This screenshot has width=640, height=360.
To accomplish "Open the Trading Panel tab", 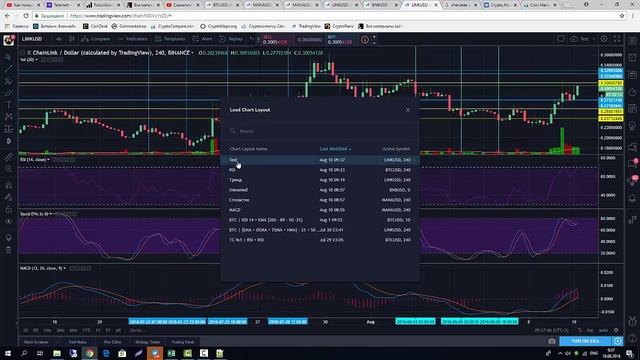I will coord(182,342).
